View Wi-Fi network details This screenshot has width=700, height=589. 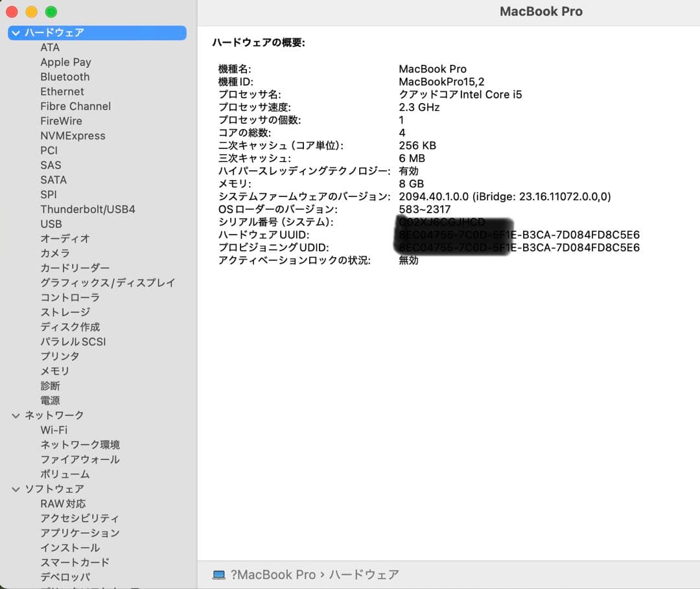click(54, 430)
